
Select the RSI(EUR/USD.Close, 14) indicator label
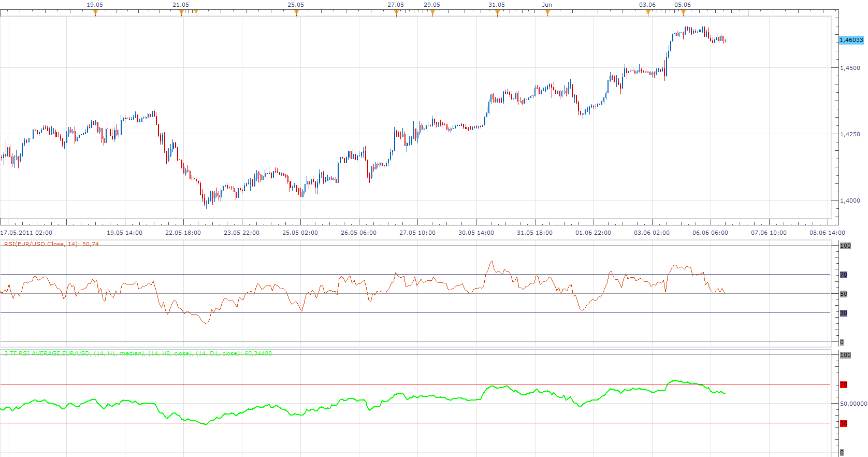[51, 244]
